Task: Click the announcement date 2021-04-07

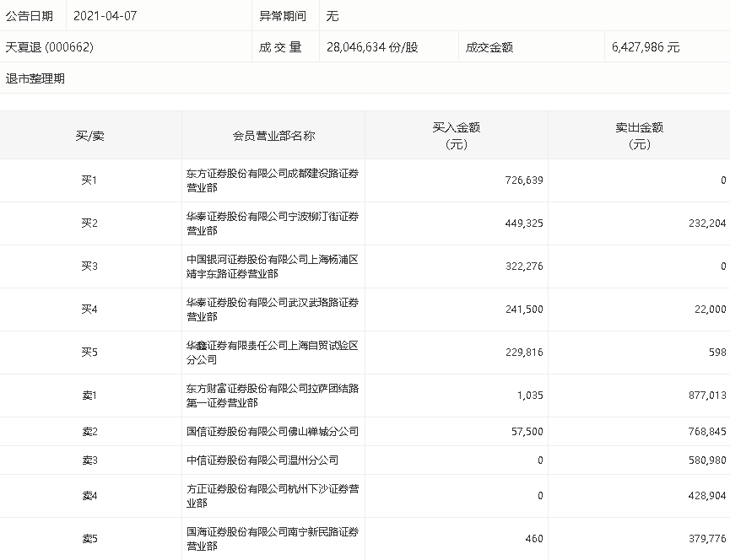Action: (105, 16)
